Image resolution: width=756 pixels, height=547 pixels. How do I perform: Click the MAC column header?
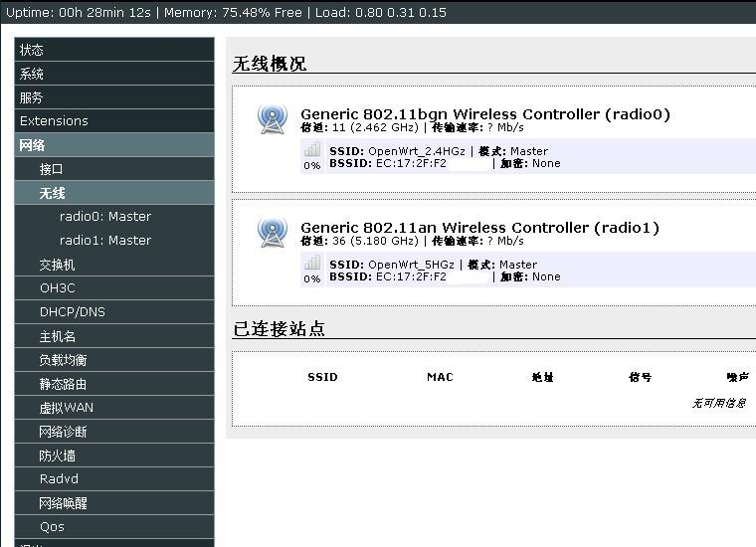point(441,377)
